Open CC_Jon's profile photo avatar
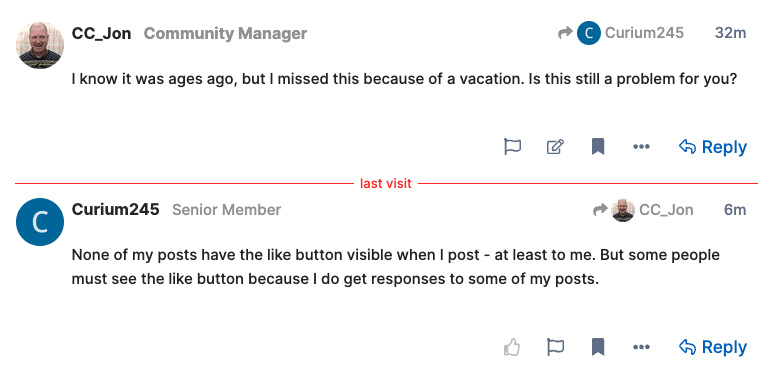The image size is (766, 372). pyautogui.click(x=40, y=45)
